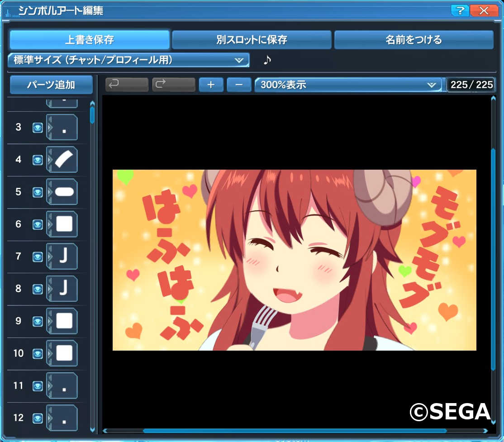Toggle visibility of layer 7
The width and height of the screenshot is (504, 442).
pyautogui.click(x=38, y=257)
